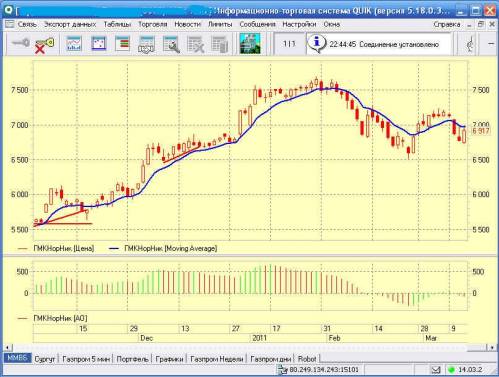Screen dimensions: 499x377
Task: Click the right arrow of horizontal scrollbar
Action: coord(492,347)
